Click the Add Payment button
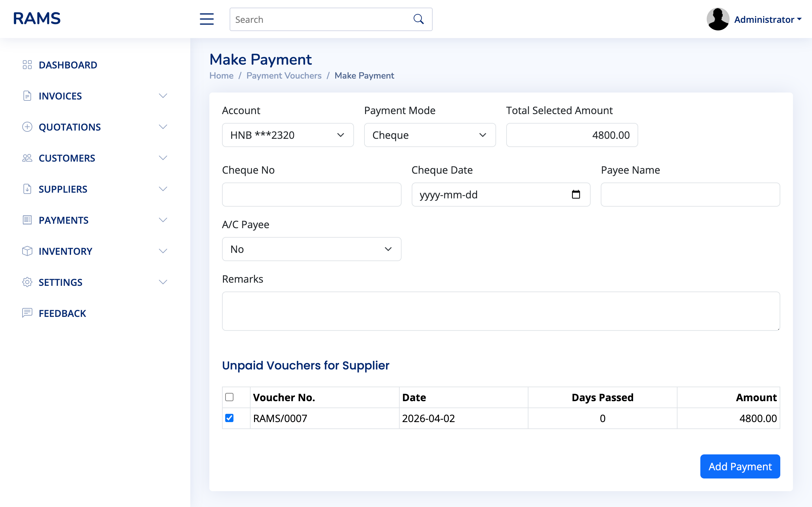812x507 pixels. tap(740, 466)
